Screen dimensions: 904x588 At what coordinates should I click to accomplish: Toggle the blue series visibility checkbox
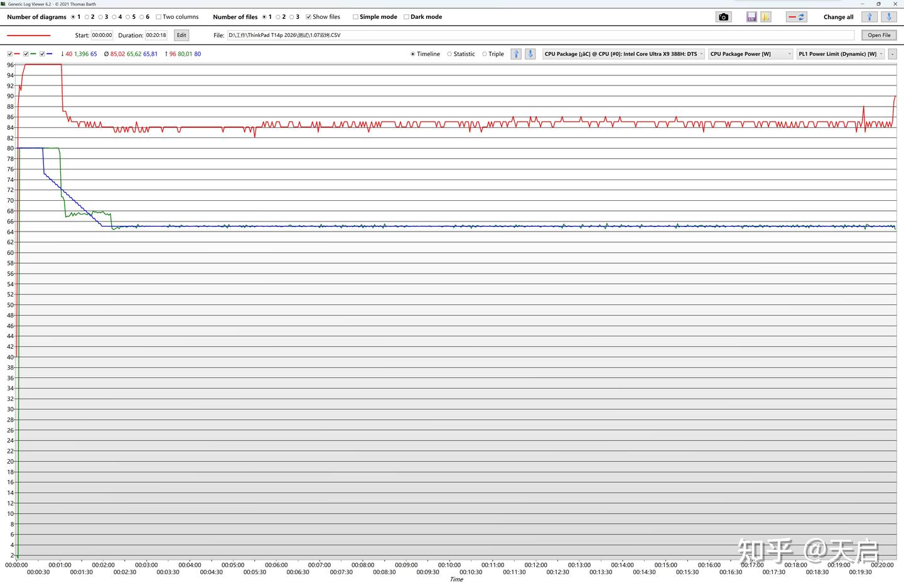click(x=43, y=54)
